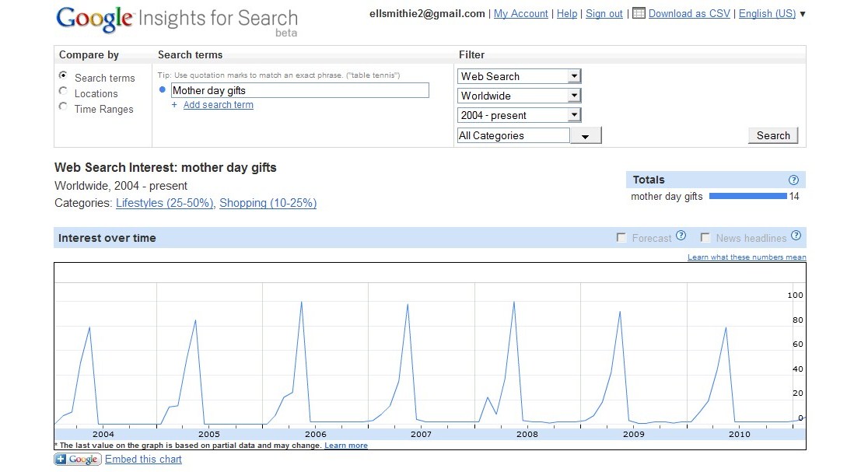868x472 pixels.
Task: Click the help icon beside News headlines
Action: pos(795,236)
